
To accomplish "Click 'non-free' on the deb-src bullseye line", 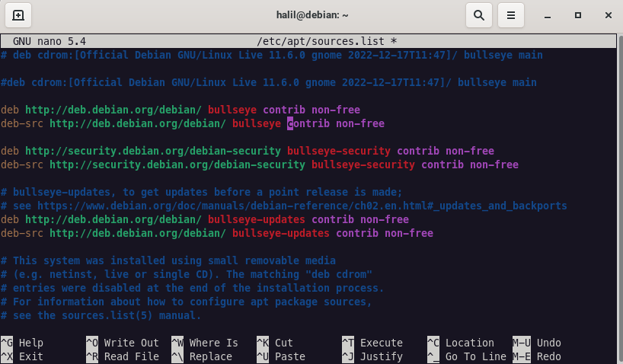I will pyautogui.click(x=360, y=123).
